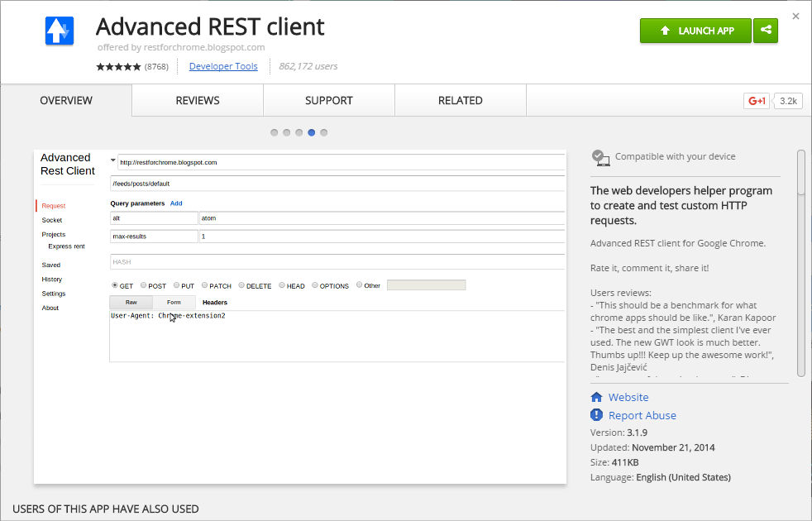Select the second screenshot carousel dot
The height and width of the screenshot is (521, 812).
click(287, 132)
